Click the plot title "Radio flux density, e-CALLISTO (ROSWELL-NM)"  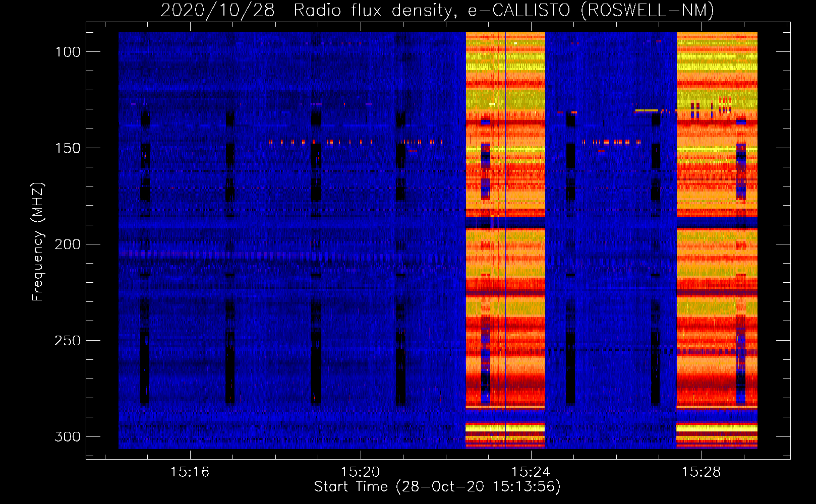[503, 10]
